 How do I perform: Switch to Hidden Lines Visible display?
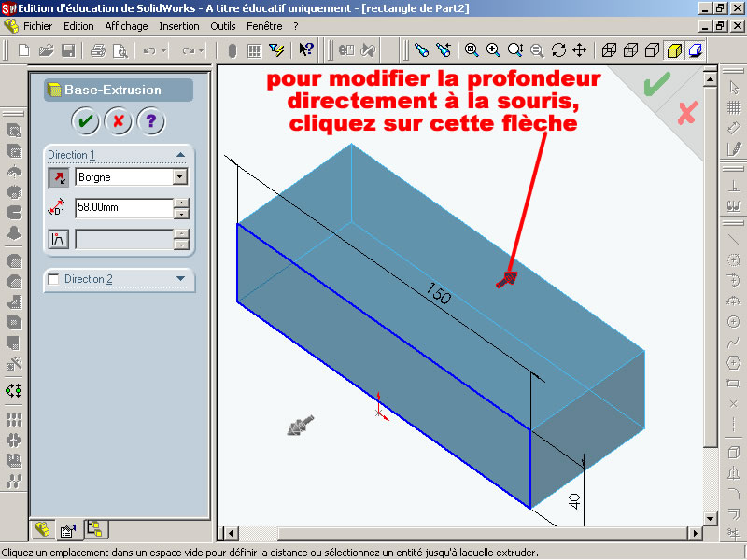point(631,50)
